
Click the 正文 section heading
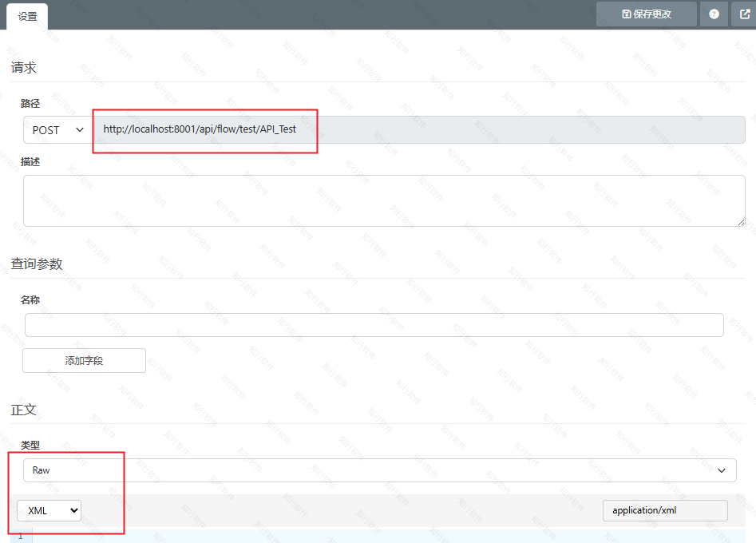coord(24,410)
